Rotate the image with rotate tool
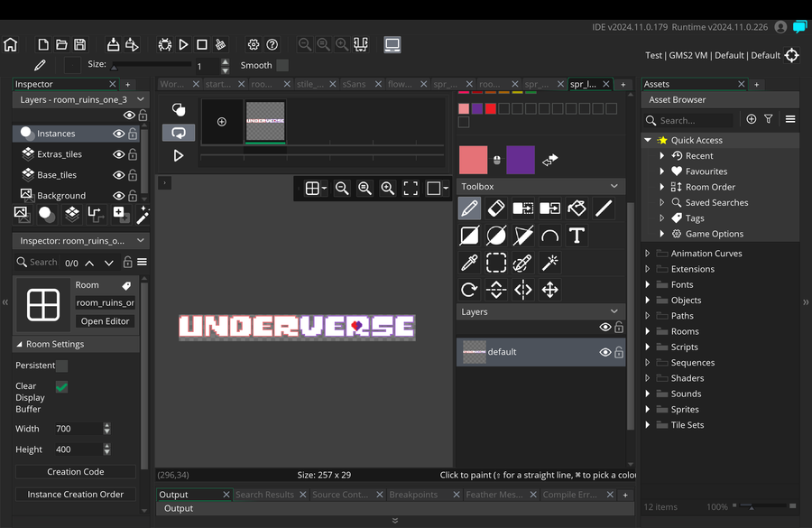The width and height of the screenshot is (812, 528). tap(469, 290)
